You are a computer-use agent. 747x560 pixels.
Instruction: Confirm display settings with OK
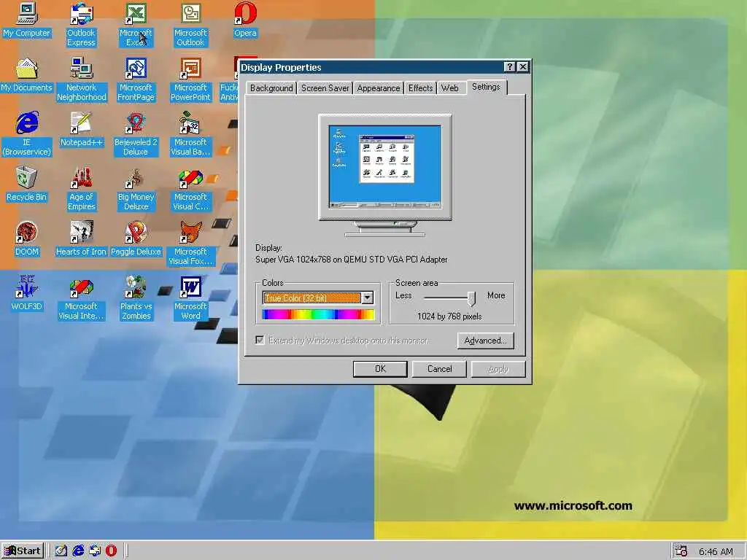click(380, 369)
